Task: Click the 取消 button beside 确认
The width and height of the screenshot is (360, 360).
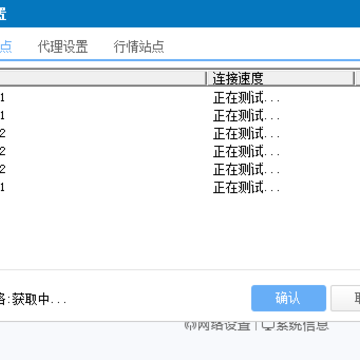Action: (346, 298)
